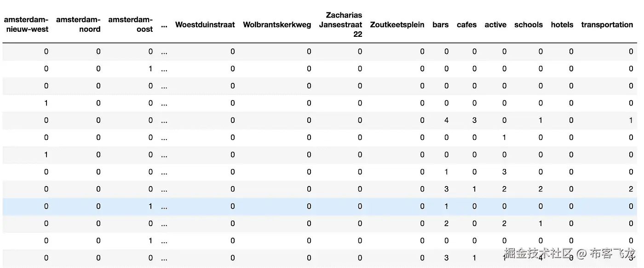This screenshot has width=644, height=268.
Task: Click the cafes column header
Action: pyautogui.click(x=466, y=25)
